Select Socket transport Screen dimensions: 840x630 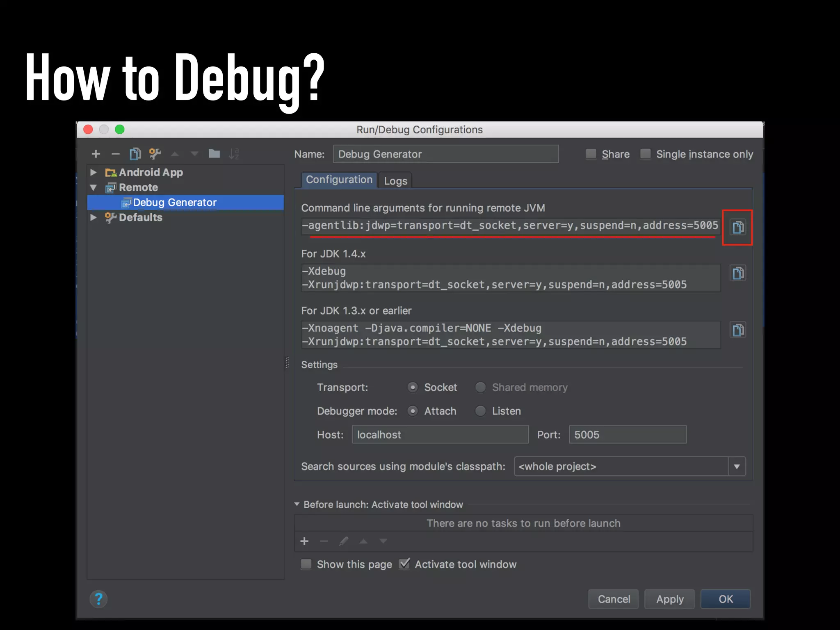click(413, 387)
